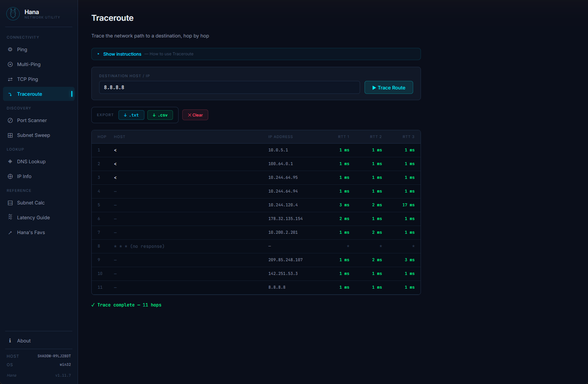Click the Hana logo icon
588x384 pixels.
click(x=13, y=14)
